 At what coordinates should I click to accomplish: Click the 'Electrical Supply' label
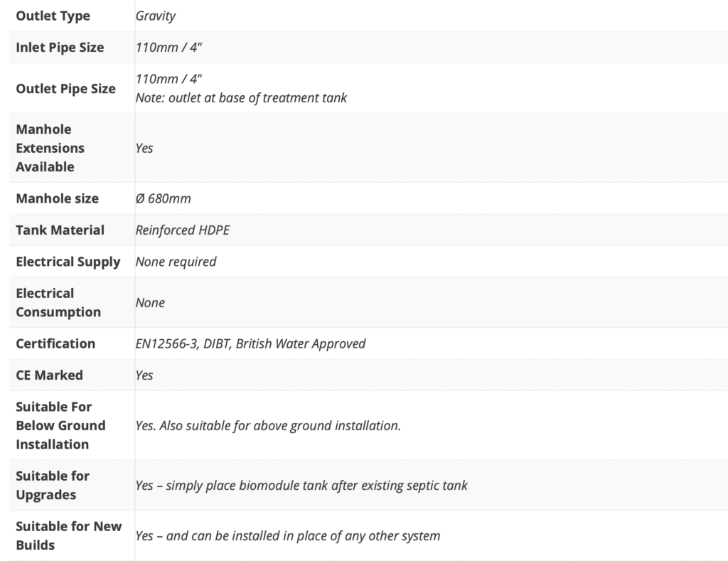[x=68, y=262]
